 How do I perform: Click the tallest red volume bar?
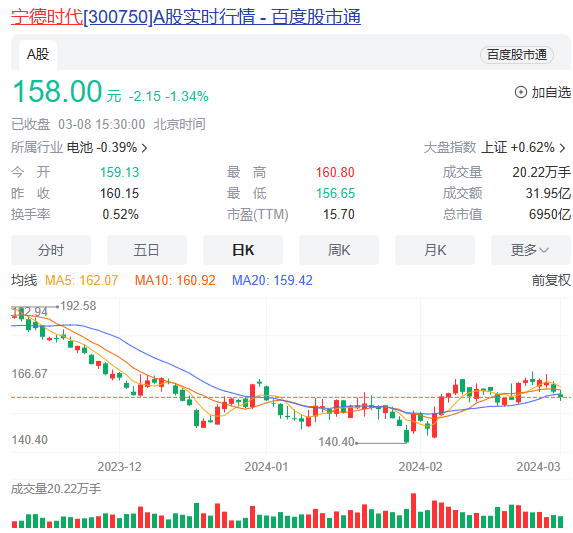click(413, 510)
